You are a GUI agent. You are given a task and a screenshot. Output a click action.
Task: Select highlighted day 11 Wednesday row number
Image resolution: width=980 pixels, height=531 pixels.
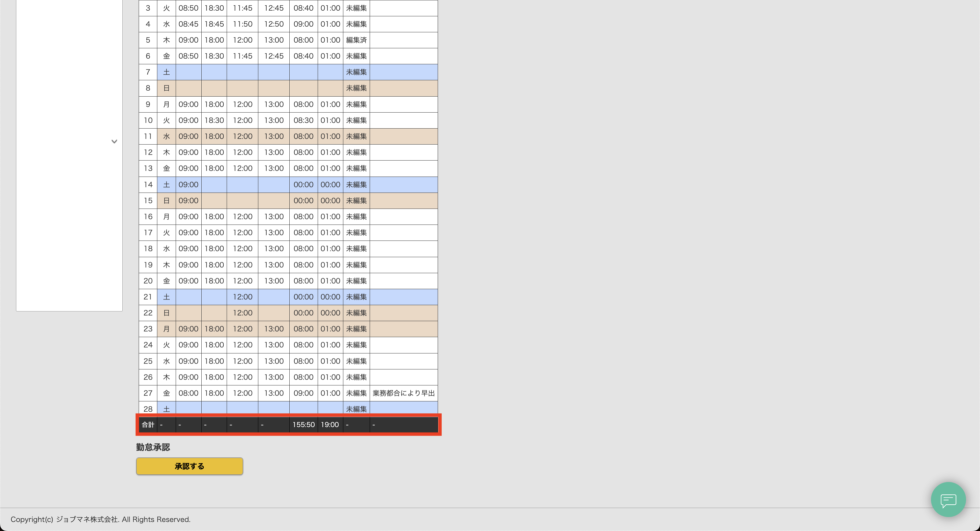[x=148, y=137]
